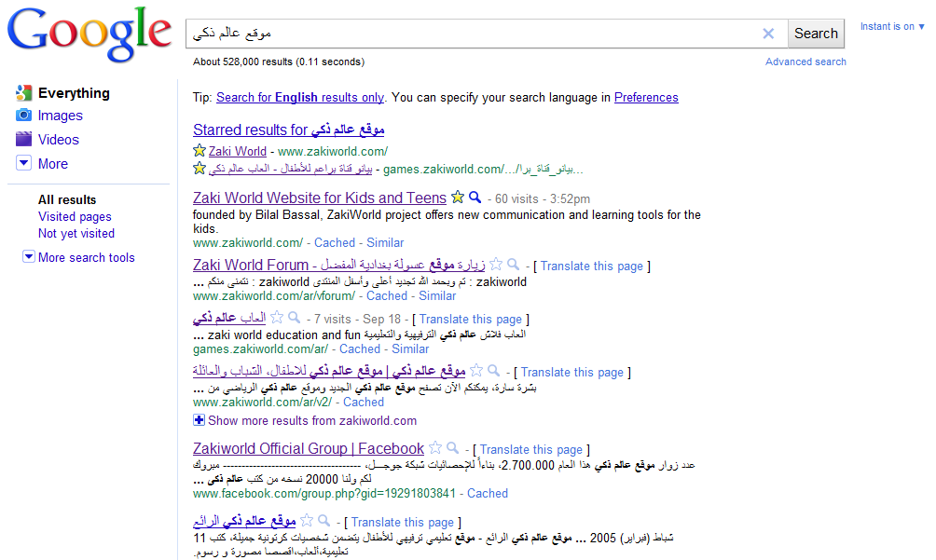Click magnifier preview for Zaki World Website result

point(475,197)
